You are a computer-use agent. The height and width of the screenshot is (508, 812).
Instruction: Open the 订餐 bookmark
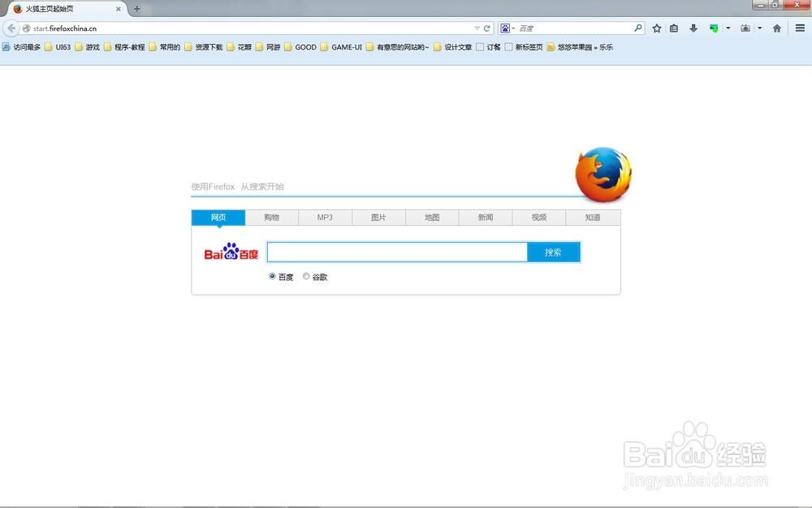[x=488, y=47]
